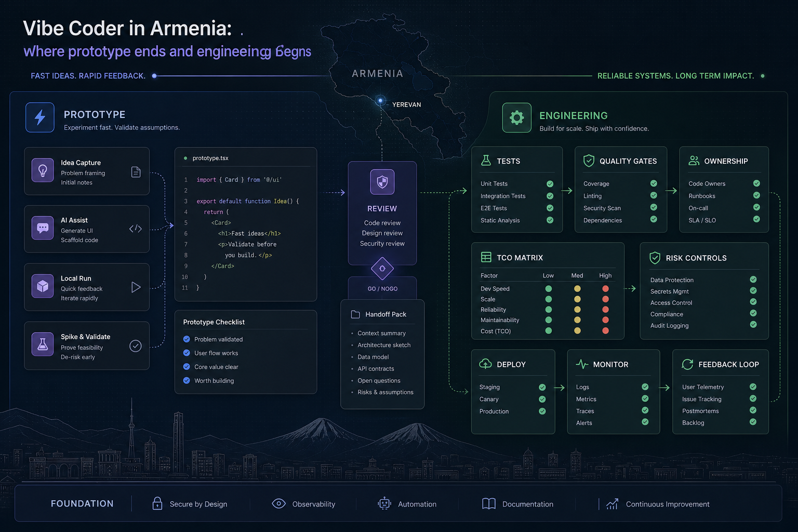The height and width of the screenshot is (532, 798).
Task: Click the yellow Reliability Med dot
Action: point(577,310)
